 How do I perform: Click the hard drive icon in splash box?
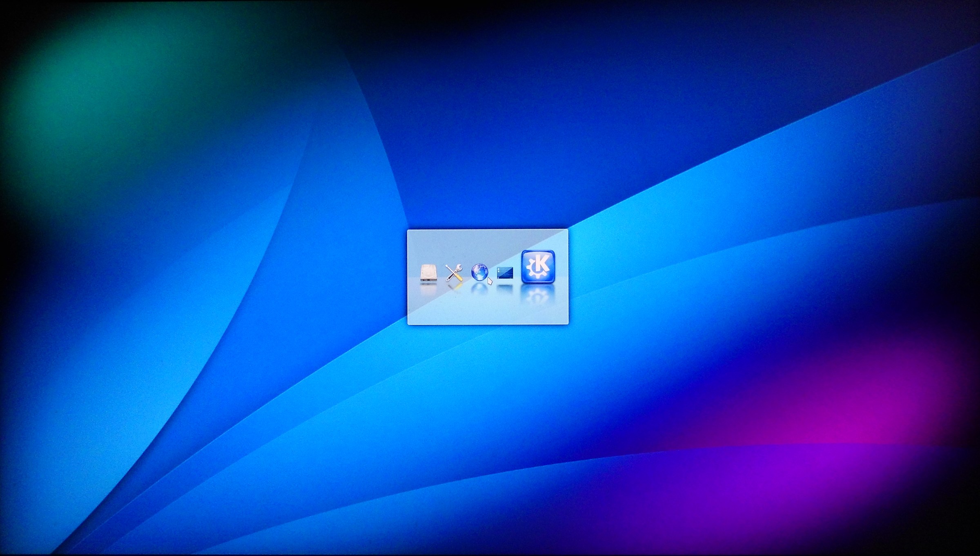(428, 273)
